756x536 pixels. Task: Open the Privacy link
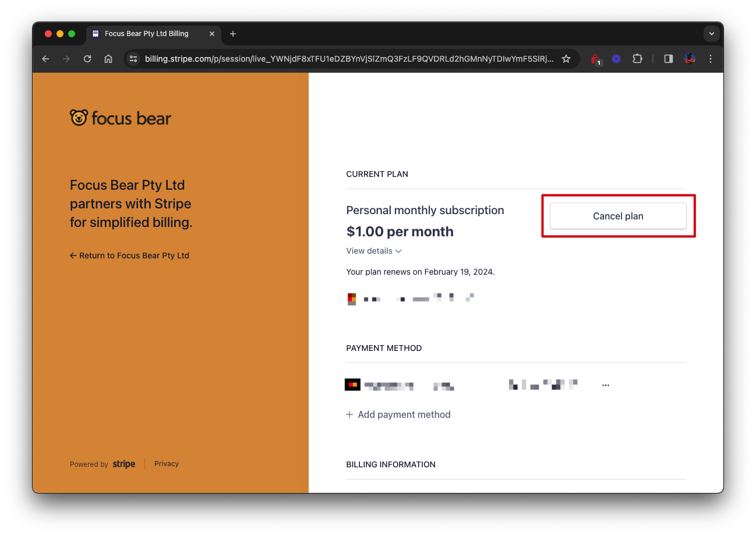(x=167, y=464)
